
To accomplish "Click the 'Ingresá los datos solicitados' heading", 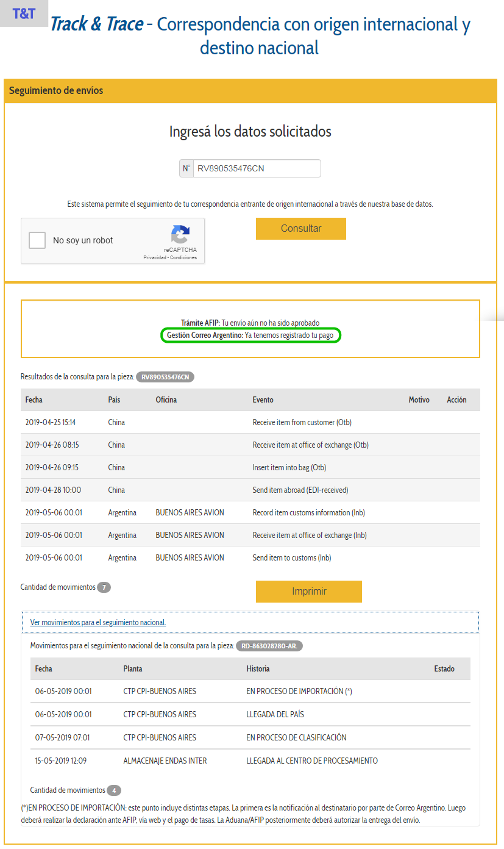I will pos(250,132).
